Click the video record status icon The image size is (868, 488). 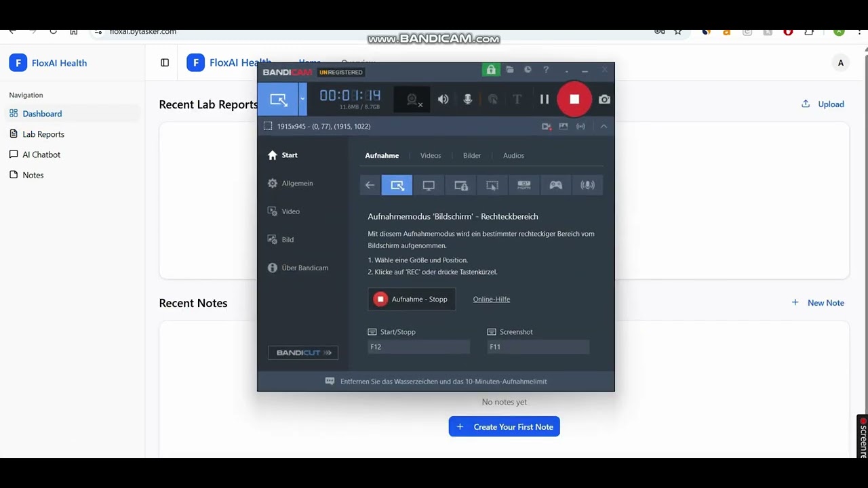coord(547,126)
